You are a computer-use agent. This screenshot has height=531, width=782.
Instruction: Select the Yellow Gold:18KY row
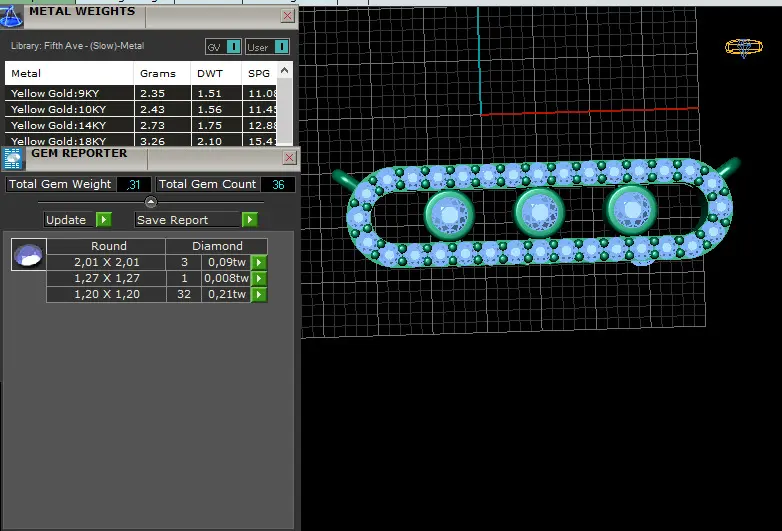click(141, 141)
